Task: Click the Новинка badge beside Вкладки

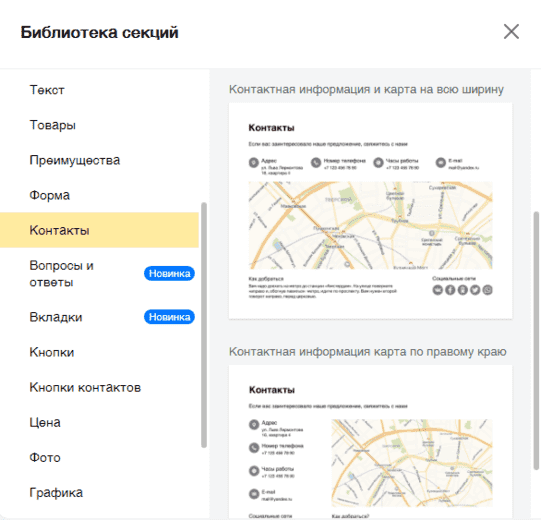Action: point(169,317)
